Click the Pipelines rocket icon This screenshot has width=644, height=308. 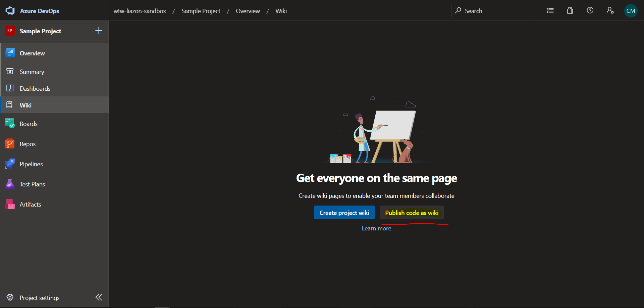tap(10, 164)
